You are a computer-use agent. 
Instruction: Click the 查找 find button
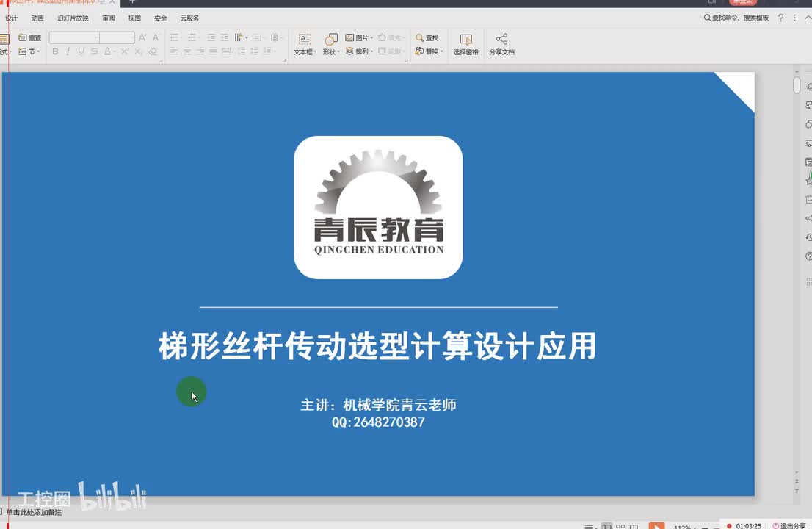tap(427, 37)
